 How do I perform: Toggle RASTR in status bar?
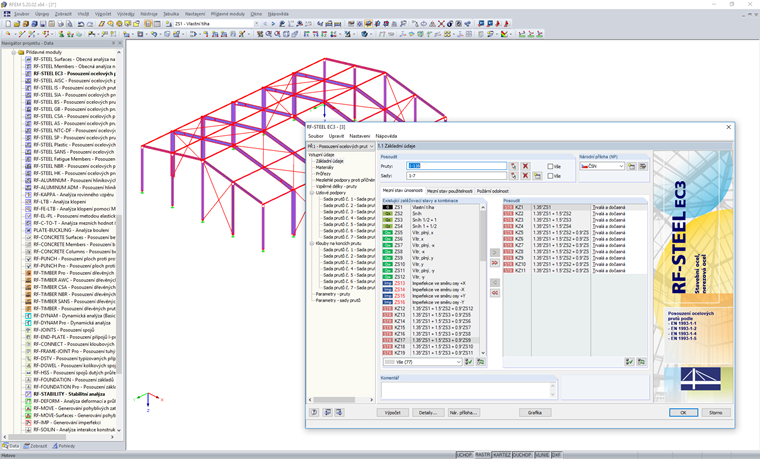pyautogui.click(x=482, y=455)
